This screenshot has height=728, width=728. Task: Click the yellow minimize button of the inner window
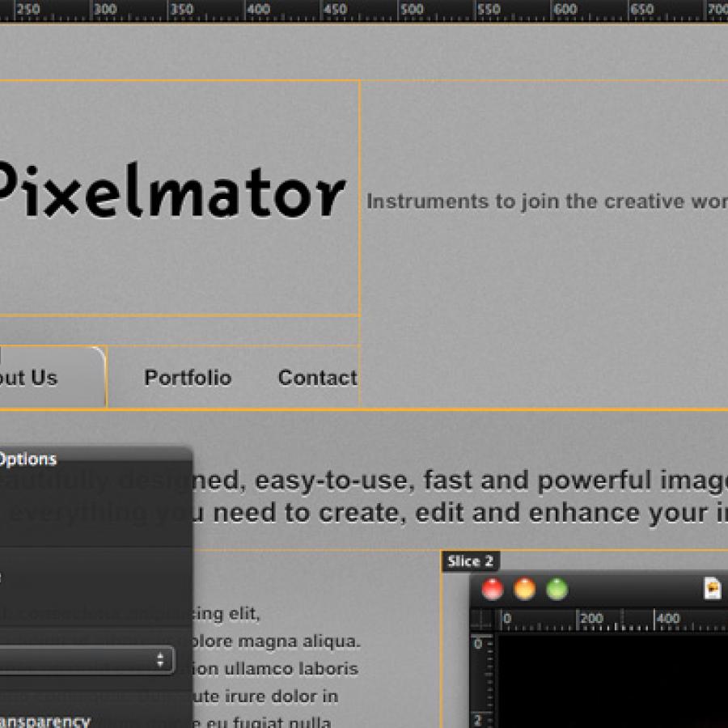coord(525,590)
